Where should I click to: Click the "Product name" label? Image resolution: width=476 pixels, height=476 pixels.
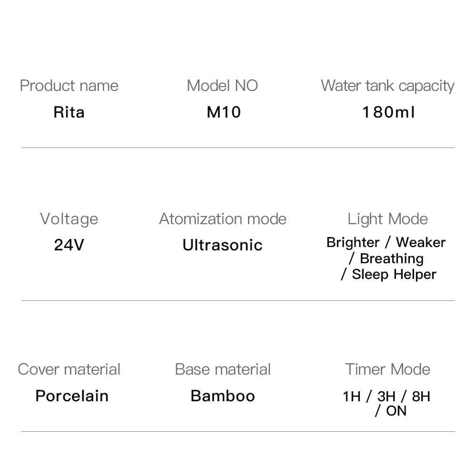point(69,86)
